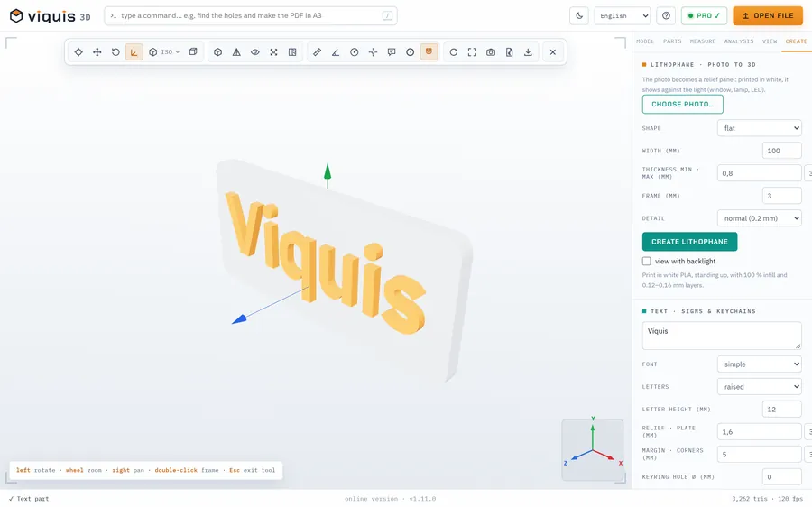Click the XYZ orientation gizmo widget
The width and height of the screenshot is (812, 507).
[x=593, y=449]
